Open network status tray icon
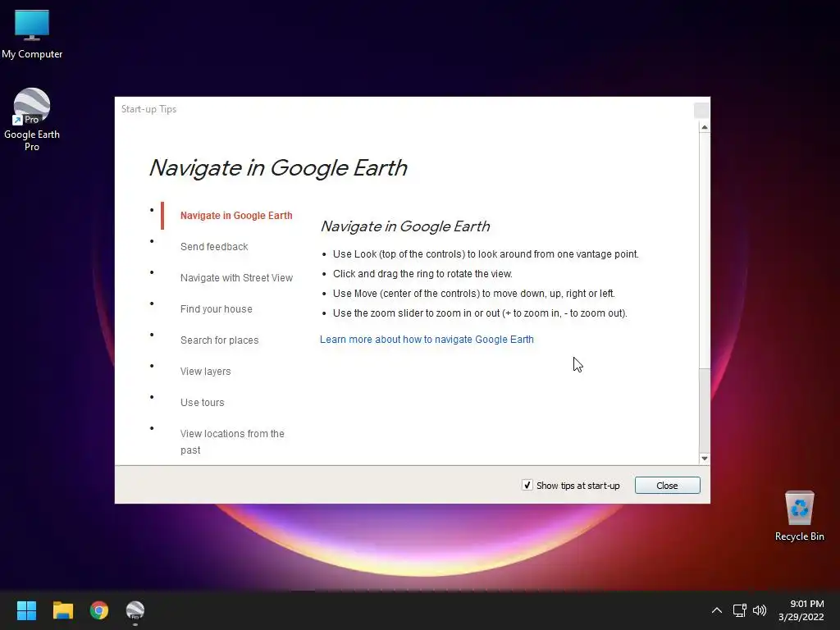The width and height of the screenshot is (840, 630). [740, 610]
